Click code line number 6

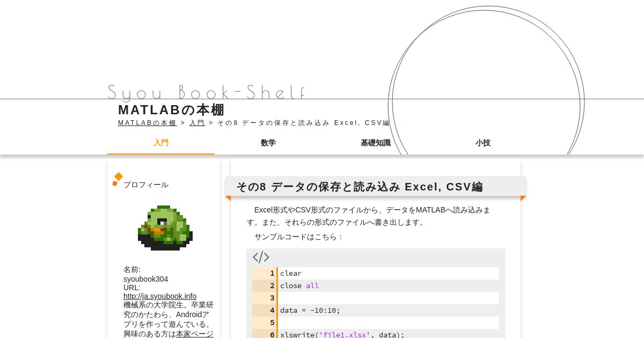tap(272, 334)
